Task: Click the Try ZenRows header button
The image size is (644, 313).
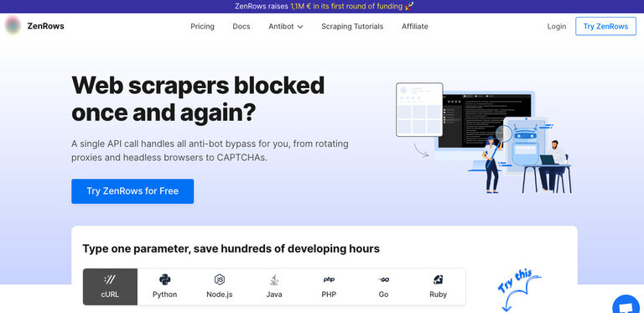Action: (605, 26)
